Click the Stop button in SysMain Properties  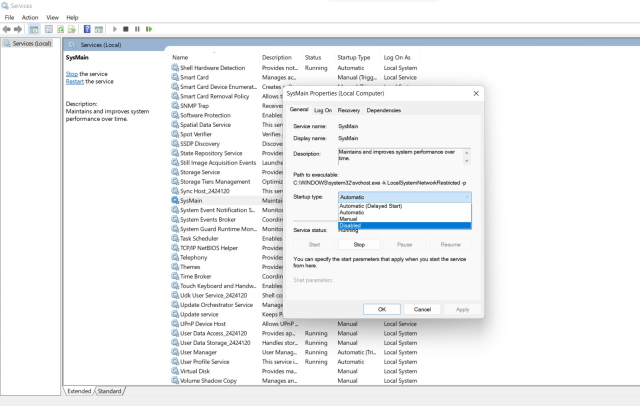359,245
